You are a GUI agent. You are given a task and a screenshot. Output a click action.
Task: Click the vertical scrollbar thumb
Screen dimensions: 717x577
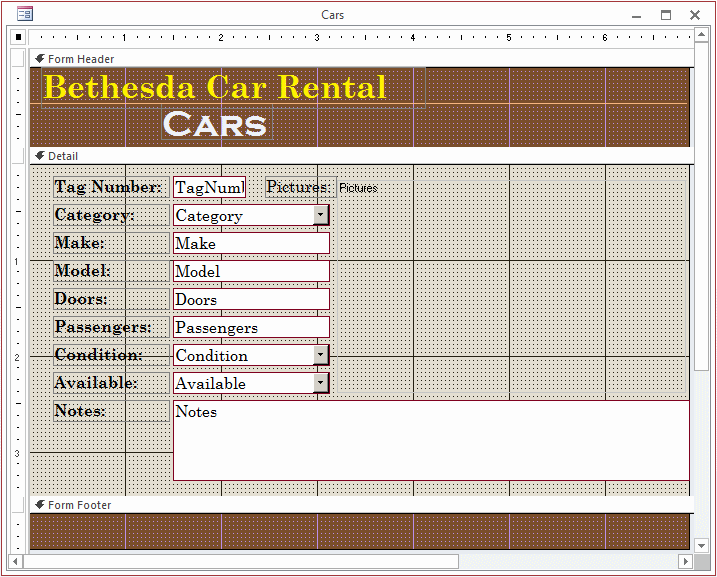(702, 207)
